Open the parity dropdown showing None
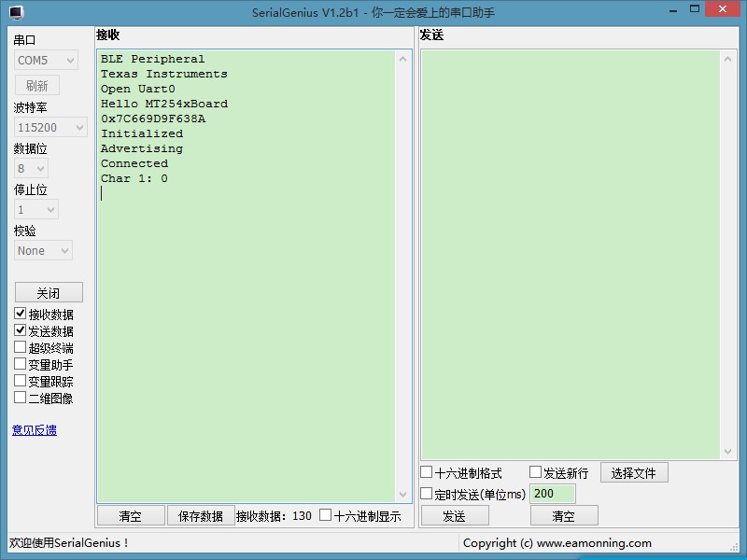The image size is (747, 560). point(43,251)
